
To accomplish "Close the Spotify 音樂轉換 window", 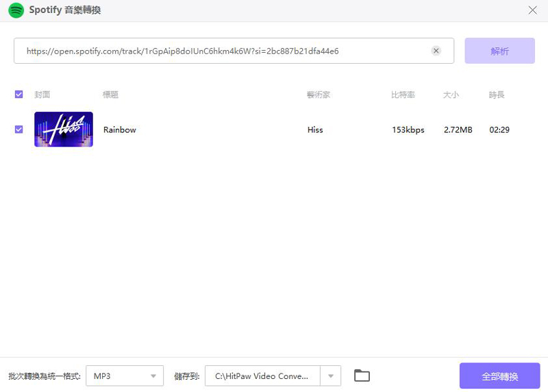I will 532,10.
